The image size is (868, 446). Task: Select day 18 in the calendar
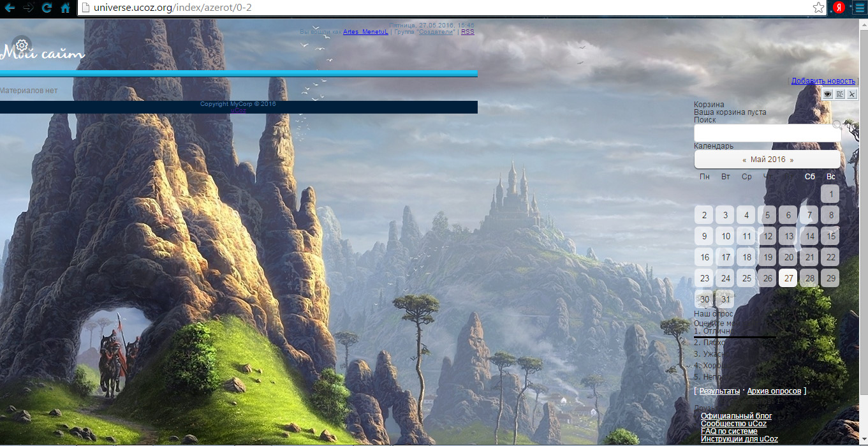(x=746, y=257)
